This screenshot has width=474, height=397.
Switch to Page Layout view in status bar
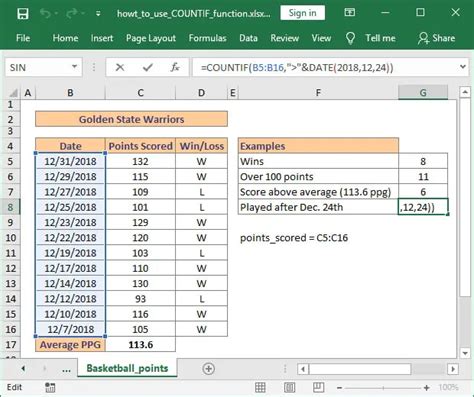pos(289,387)
